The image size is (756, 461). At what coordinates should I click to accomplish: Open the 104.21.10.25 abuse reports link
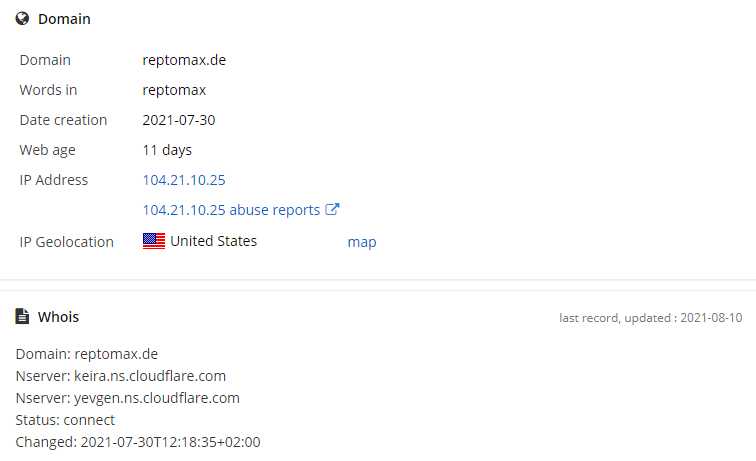point(231,210)
